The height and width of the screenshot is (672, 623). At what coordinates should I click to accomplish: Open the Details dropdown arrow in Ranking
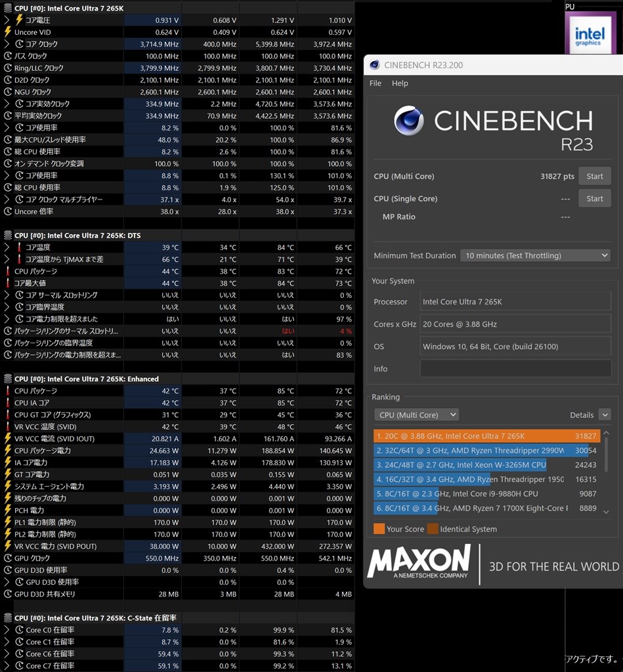(605, 415)
